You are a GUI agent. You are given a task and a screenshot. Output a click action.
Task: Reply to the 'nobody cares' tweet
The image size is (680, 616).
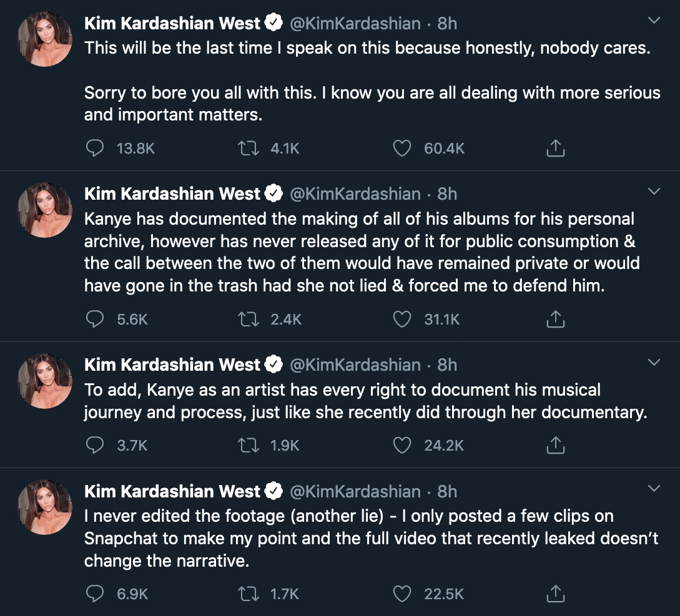point(95,149)
